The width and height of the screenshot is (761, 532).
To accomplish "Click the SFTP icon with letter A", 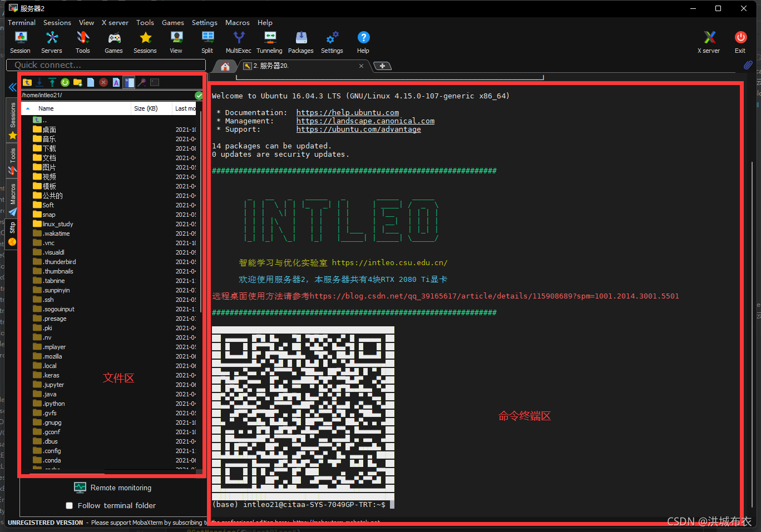I will 116,82.
